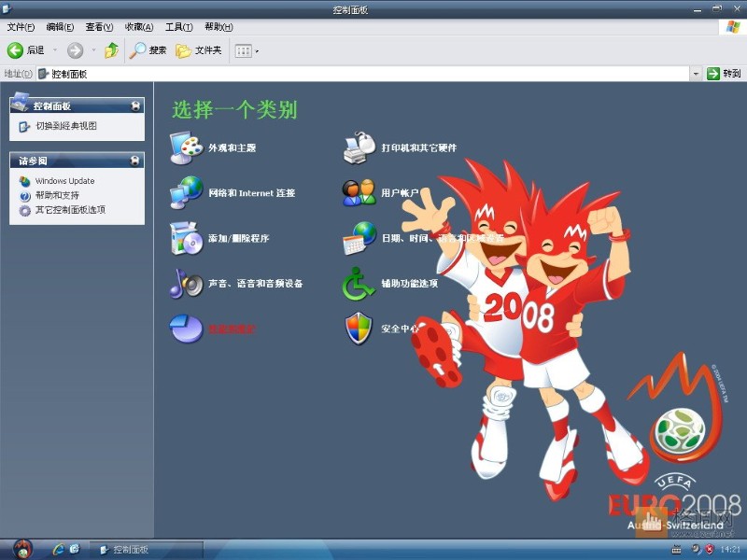Open the address bar dropdown arrow
This screenshot has height=560, width=747.
[696, 74]
